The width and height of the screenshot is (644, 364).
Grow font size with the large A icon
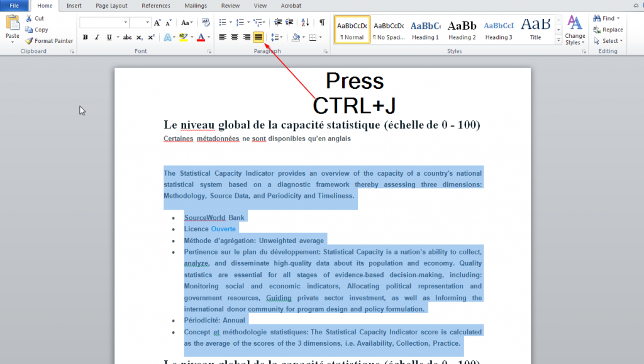point(157,23)
